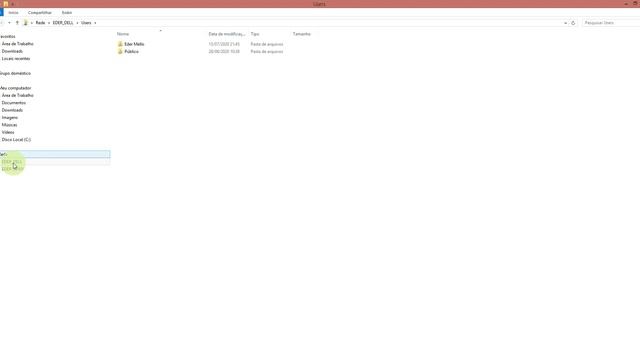
Task: Open recent locations dropdown next to up arrow
Action: [x=9, y=23]
